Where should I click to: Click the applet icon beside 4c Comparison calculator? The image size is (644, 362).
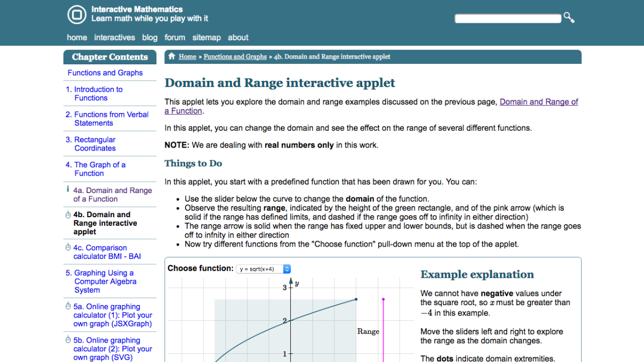67,247
